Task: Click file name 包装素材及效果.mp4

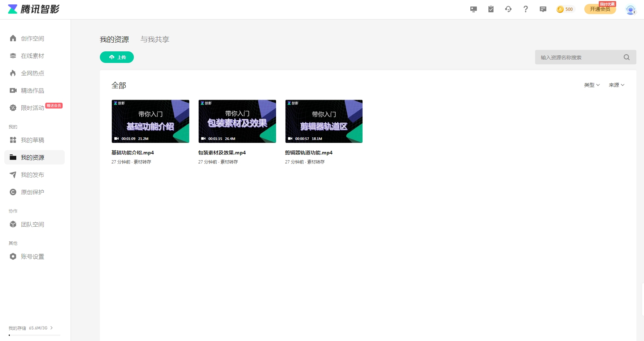Action: pyautogui.click(x=222, y=153)
